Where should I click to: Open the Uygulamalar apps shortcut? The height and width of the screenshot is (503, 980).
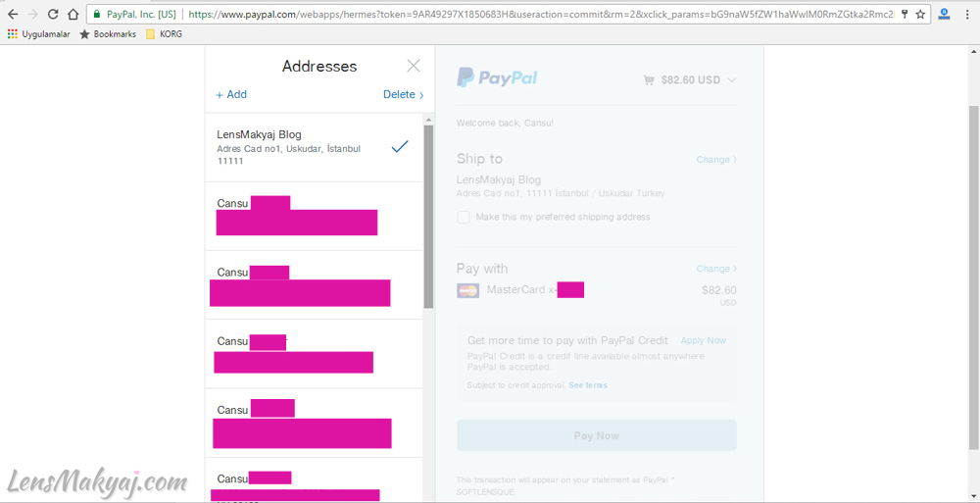point(39,34)
